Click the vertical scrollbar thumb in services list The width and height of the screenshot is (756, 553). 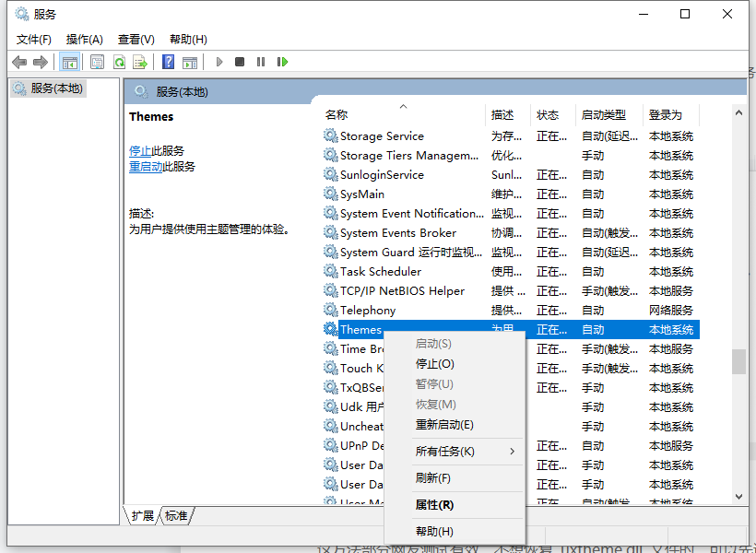738,361
